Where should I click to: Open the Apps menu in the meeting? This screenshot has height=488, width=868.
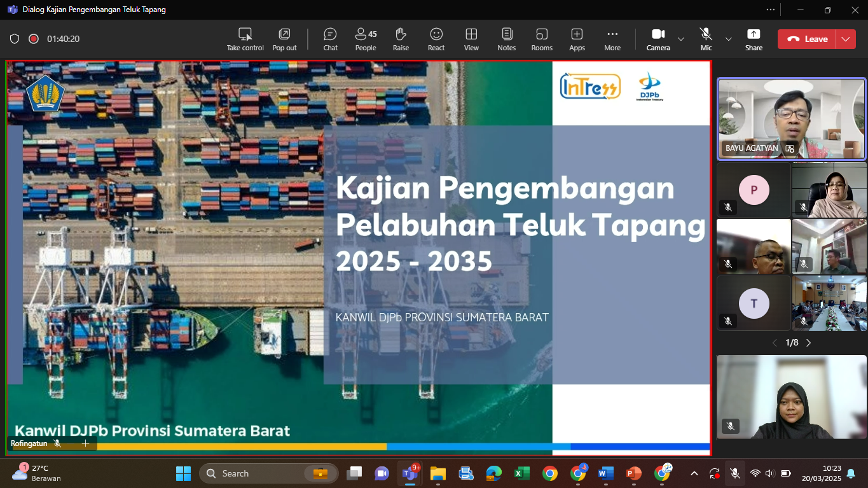(x=577, y=39)
